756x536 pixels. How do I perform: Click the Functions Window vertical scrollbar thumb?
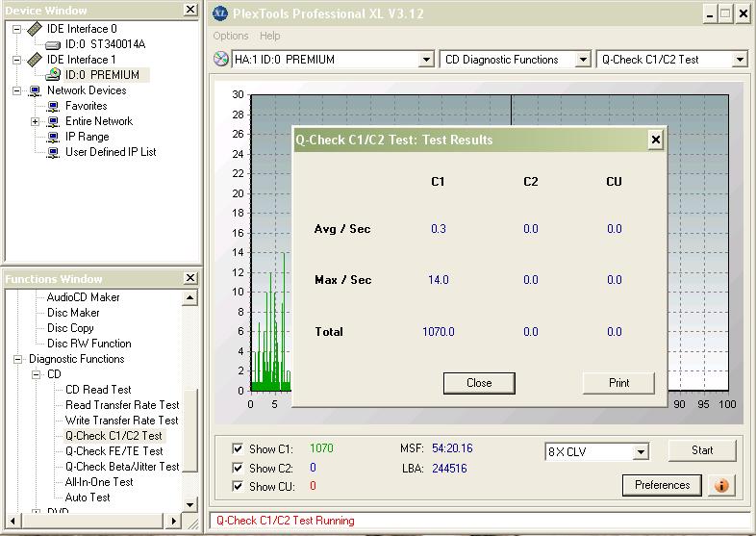coord(190,430)
